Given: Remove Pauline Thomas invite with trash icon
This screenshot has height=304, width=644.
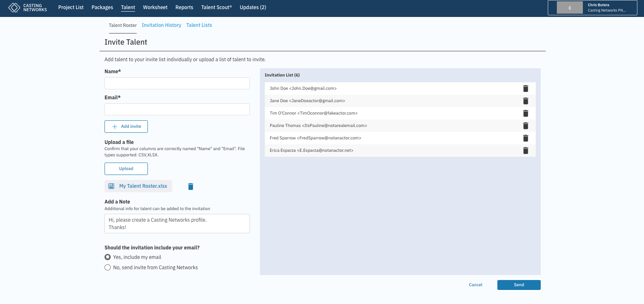Looking at the screenshot, I should [525, 126].
